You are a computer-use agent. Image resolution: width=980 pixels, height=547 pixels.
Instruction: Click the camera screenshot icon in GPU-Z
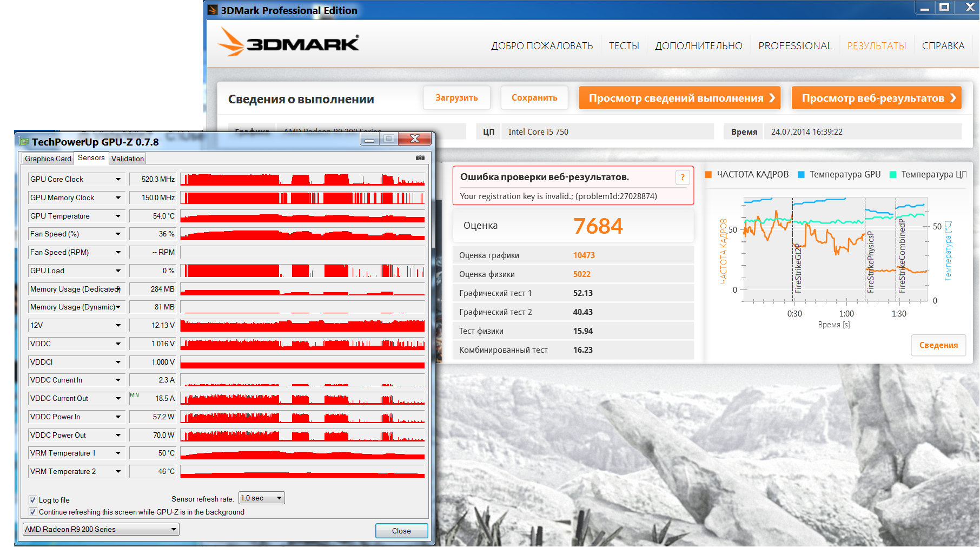point(420,158)
